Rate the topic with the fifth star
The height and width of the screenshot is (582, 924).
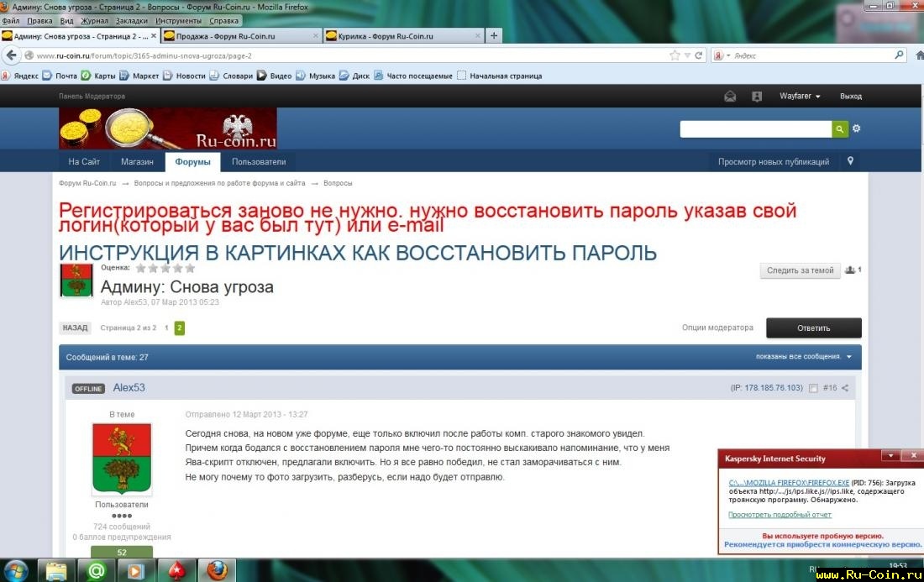[190, 268]
